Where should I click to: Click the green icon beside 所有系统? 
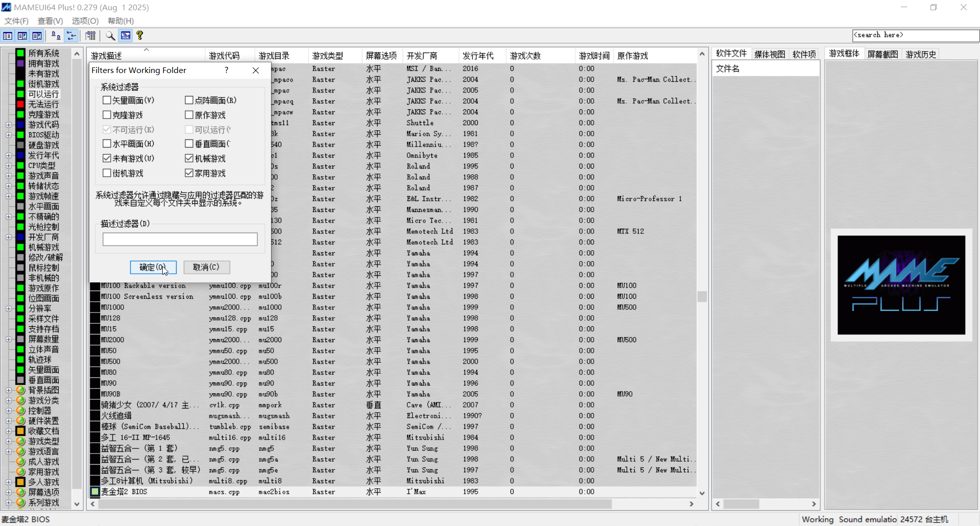click(x=20, y=53)
